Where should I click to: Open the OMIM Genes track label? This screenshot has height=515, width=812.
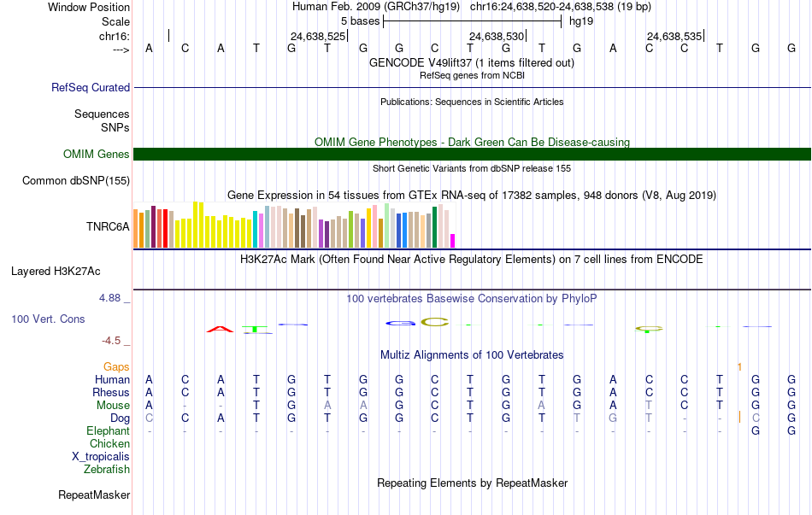[97, 155]
